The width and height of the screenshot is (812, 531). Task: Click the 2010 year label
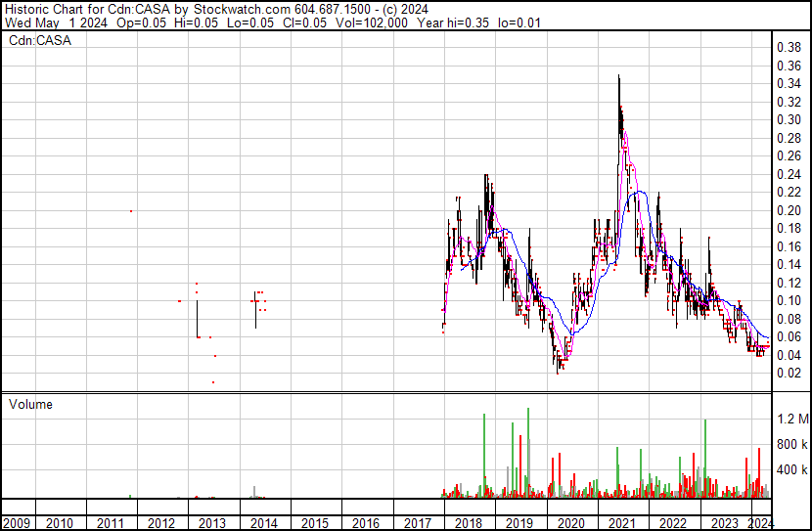tap(60, 523)
